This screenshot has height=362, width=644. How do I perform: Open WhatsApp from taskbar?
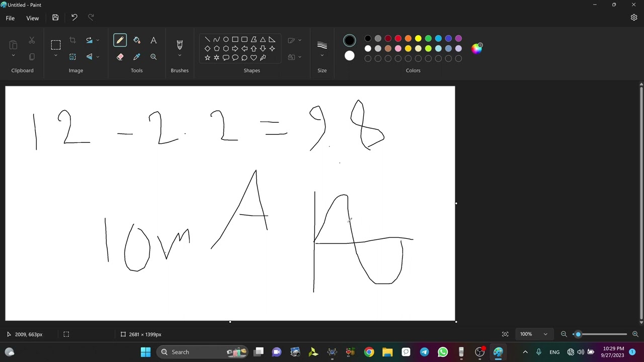(x=443, y=352)
